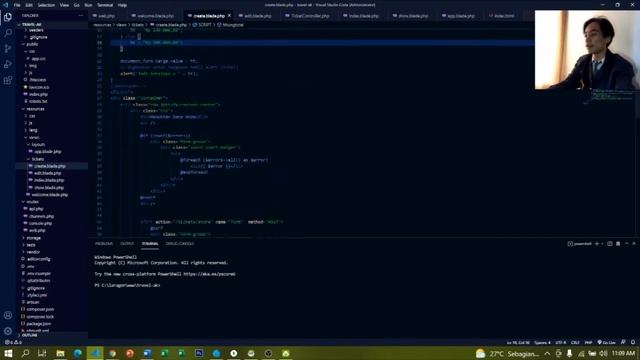The width and height of the screenshot is (640, 360).
Task: Open Task View on taskbar
Action: pos(42,353)
